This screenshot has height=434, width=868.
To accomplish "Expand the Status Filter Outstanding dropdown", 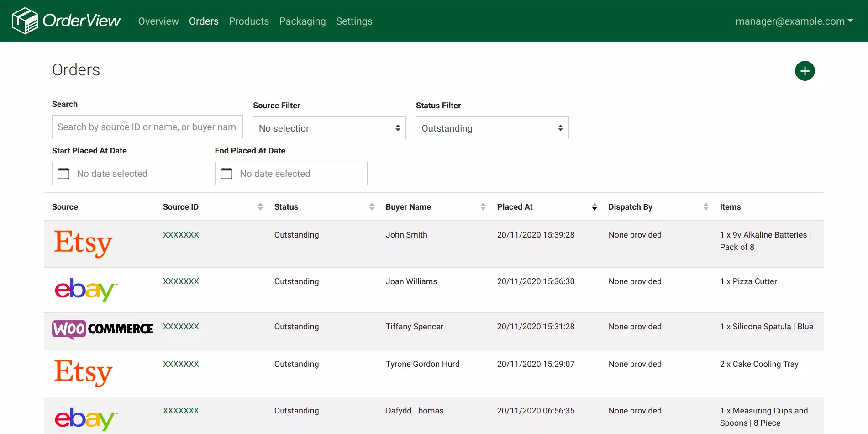I will (492, 128).
